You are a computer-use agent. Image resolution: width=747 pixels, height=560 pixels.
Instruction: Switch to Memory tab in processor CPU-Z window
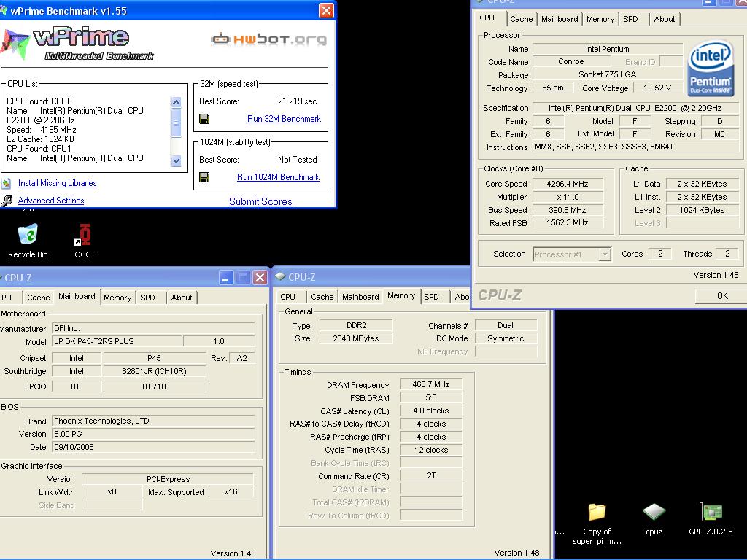(x=600, y=19)
